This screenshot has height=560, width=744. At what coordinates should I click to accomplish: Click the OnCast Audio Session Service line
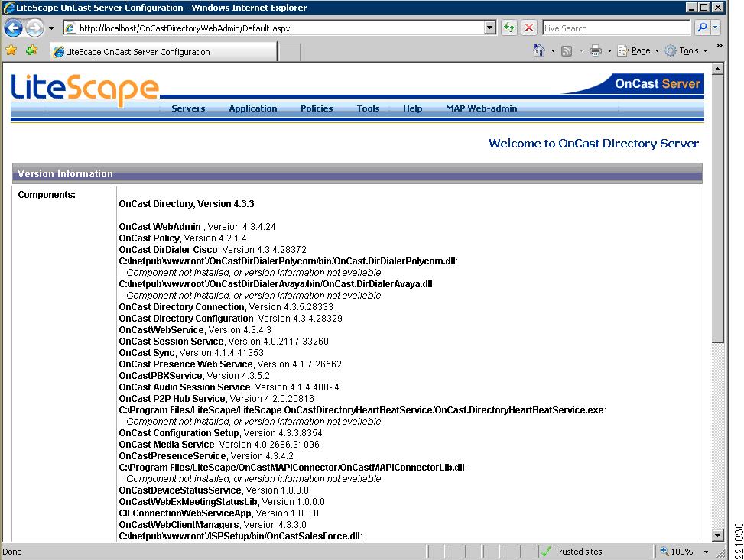point(229,387)
